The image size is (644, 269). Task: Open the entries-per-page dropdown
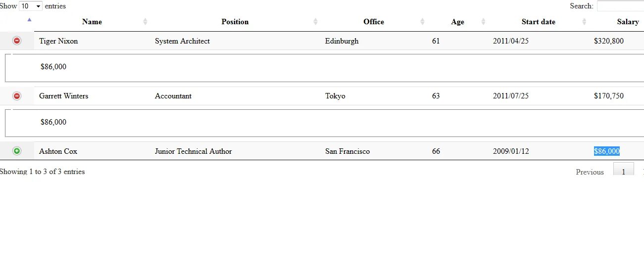31,6
